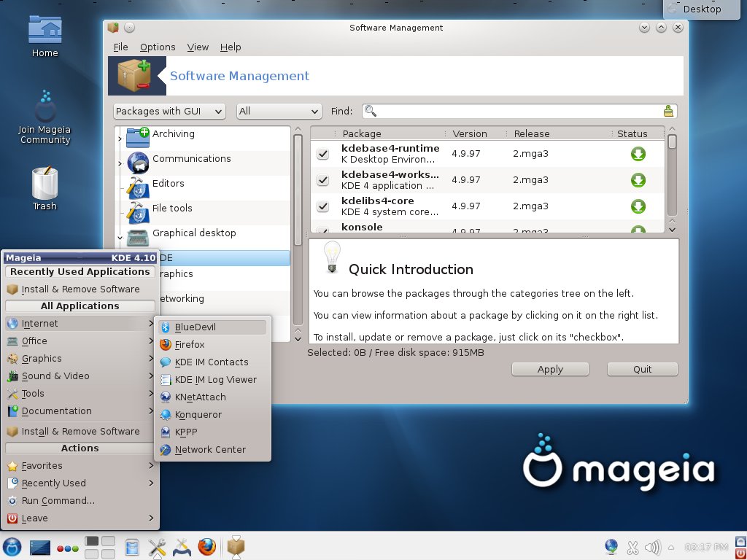Open the Mageia Control Center tools icon
Viewport: 747px width, 560px height.
tap(157, 548)
